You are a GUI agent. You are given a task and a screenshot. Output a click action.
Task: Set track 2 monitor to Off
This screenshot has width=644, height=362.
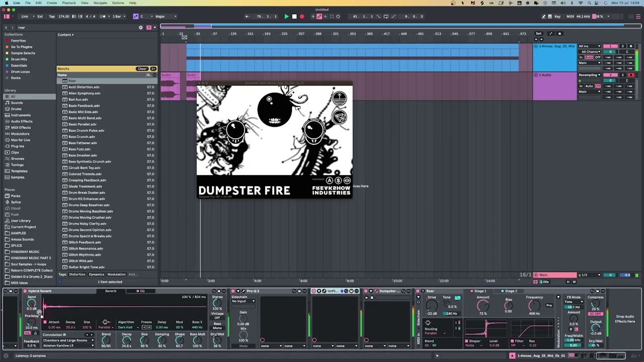[598, 86]
